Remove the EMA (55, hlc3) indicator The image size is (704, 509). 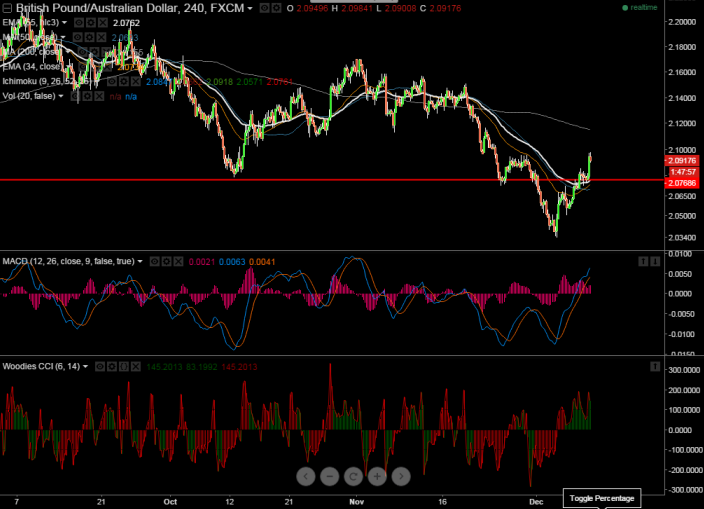(103, 22)
